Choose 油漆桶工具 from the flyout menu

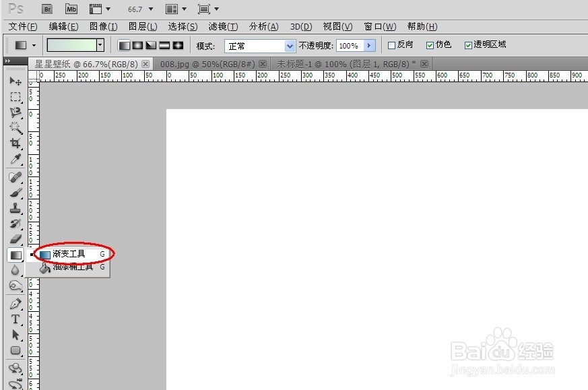(68, 267)
